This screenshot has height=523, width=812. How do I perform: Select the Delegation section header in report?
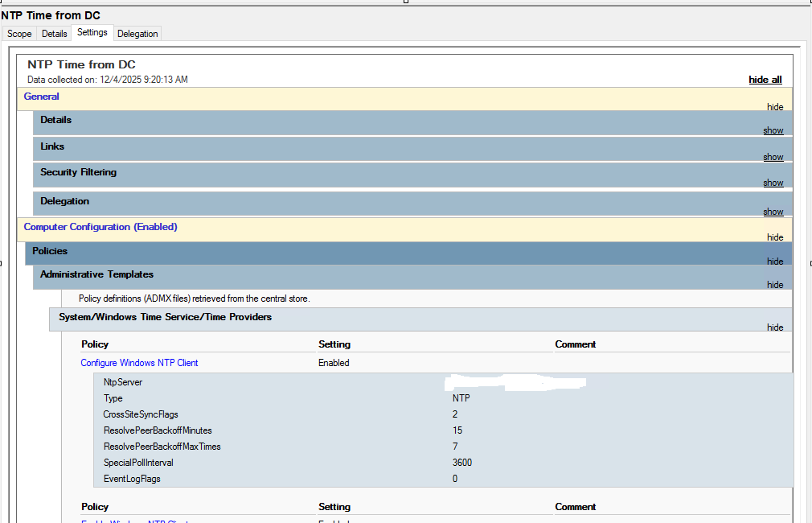65,201
